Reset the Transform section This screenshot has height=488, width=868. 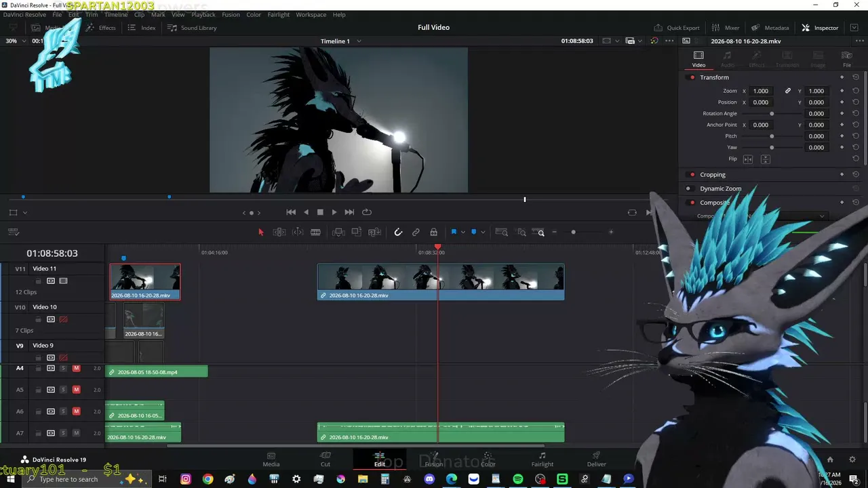coord(856,77)
